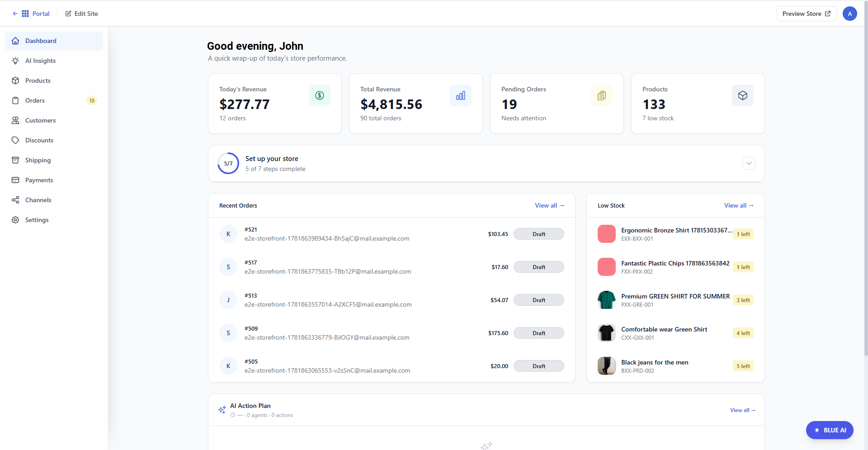Click the 5 left badge for Black jeans
This screenshot has width=868, height=450.
pyautogui.click(x=743, y=366)
